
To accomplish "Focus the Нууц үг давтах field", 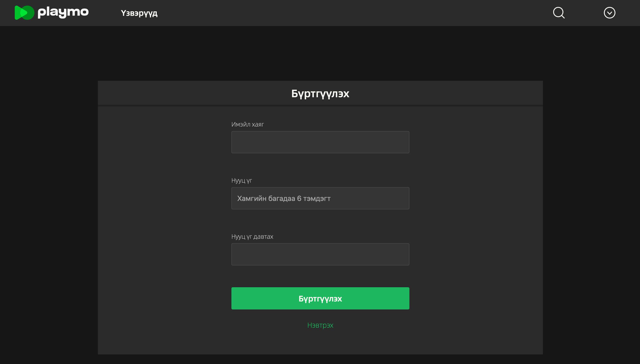I will (x=320, y=254).
